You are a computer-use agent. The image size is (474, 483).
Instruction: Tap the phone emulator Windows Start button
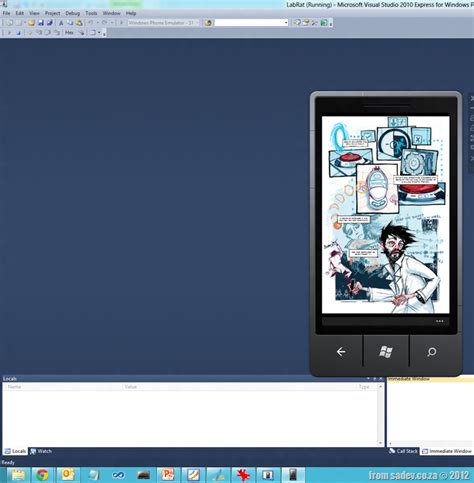coord(386,352)
